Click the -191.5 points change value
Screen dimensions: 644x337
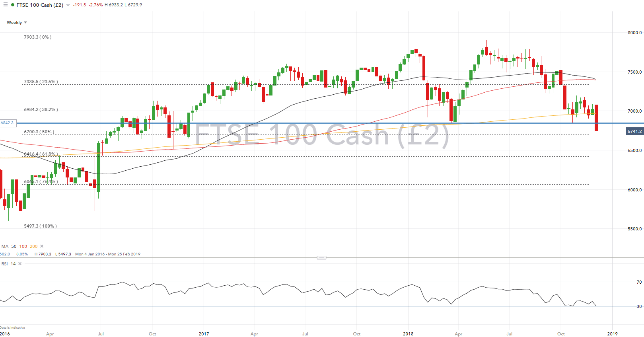(80, 5)
